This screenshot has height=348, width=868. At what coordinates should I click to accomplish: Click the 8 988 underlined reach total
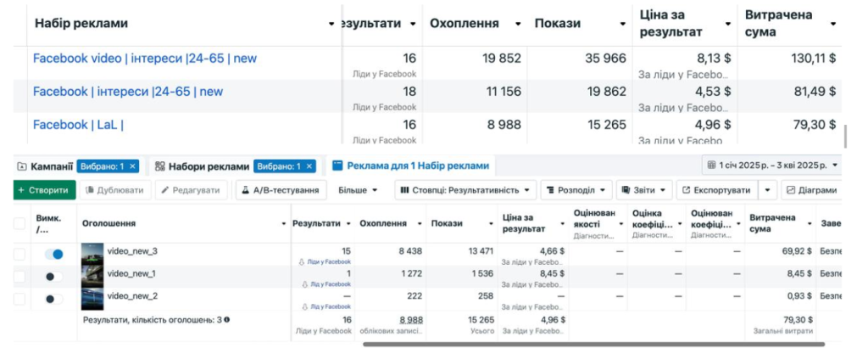[x=410, y=320]
